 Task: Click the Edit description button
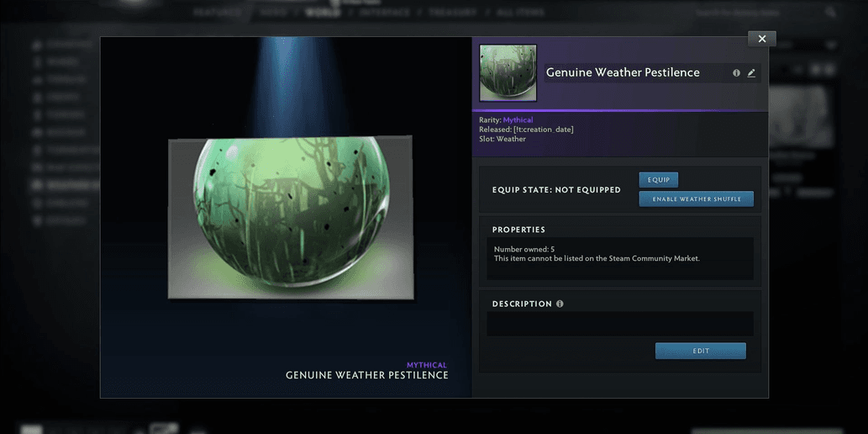click(x=700, y=351)
